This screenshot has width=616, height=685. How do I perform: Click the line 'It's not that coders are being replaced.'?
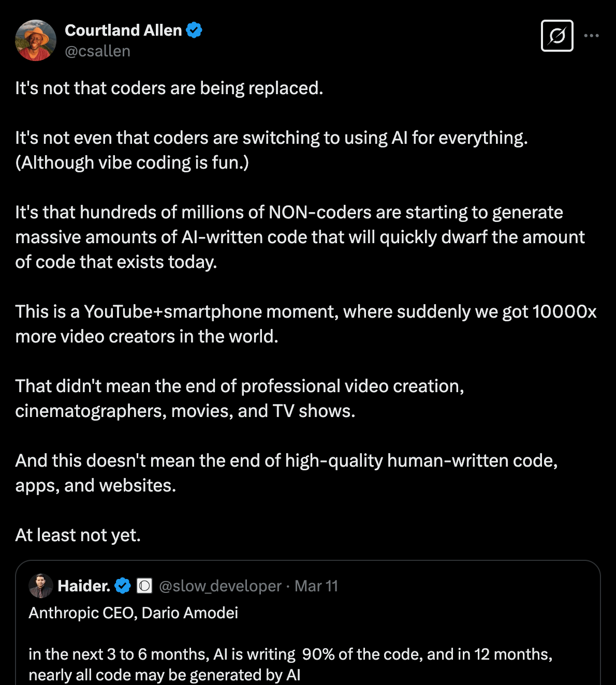(169, 88)
